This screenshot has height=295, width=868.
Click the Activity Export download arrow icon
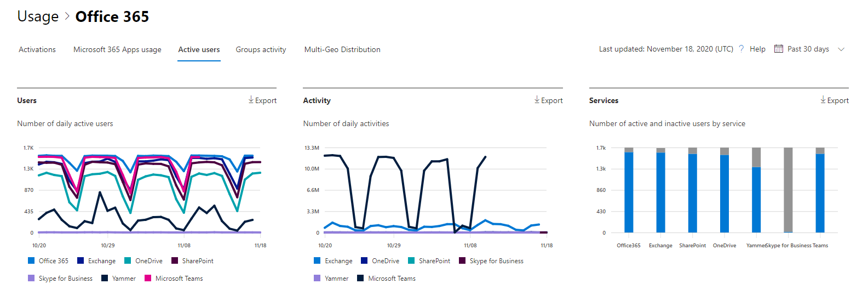point(537,100)
